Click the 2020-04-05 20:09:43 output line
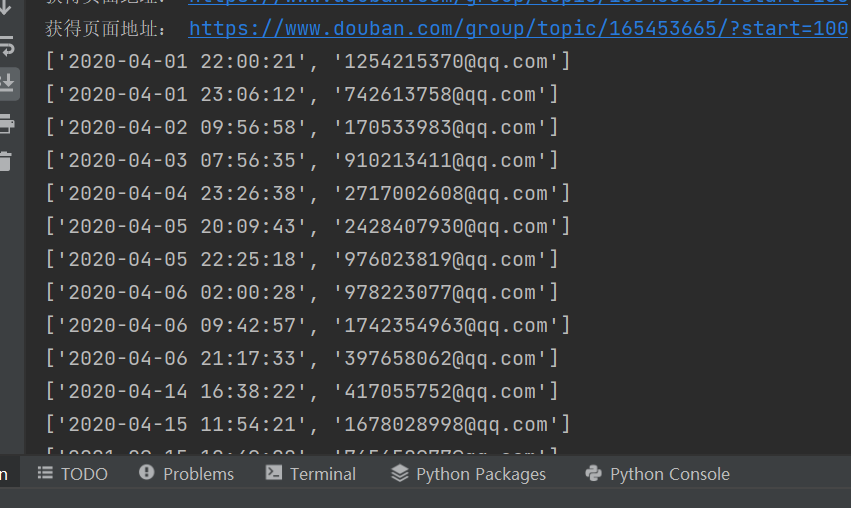This screenshot has height=508, width=851. tap(308, 227)
